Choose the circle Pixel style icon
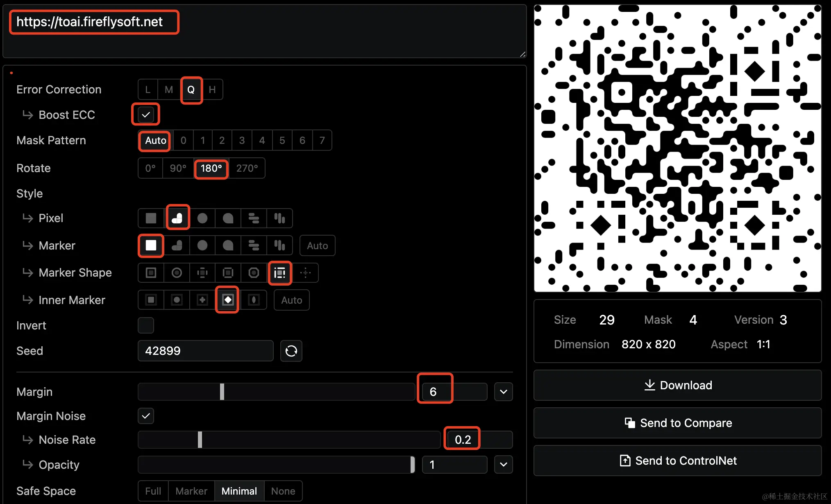The height and width of the screenshot is (504, 831). [x=202, y=218]
